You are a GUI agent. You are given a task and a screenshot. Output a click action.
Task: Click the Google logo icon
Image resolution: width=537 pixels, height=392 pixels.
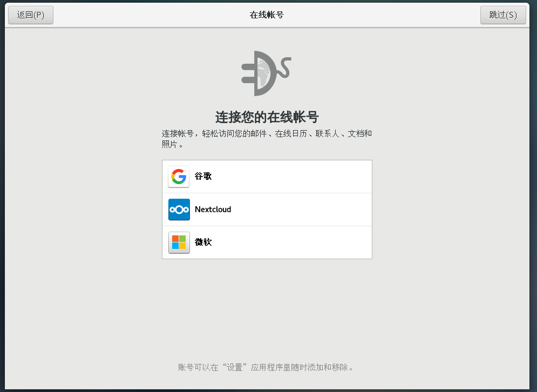(x=179, y=177)
